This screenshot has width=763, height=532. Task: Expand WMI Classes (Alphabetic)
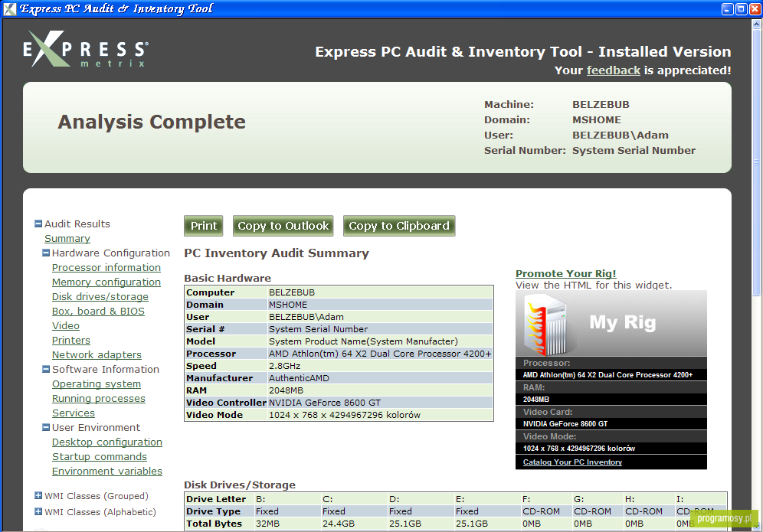point(38,511)
